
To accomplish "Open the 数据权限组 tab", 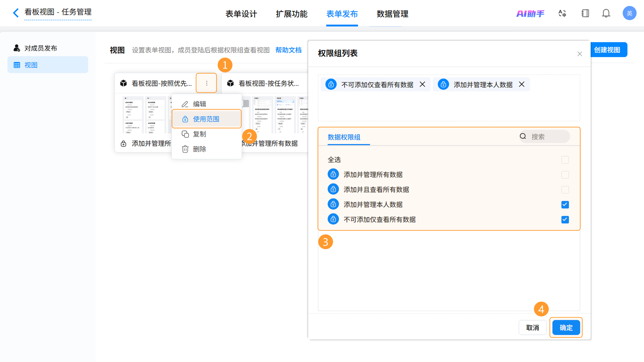I will pyautogui.click(x=344, y=137).
